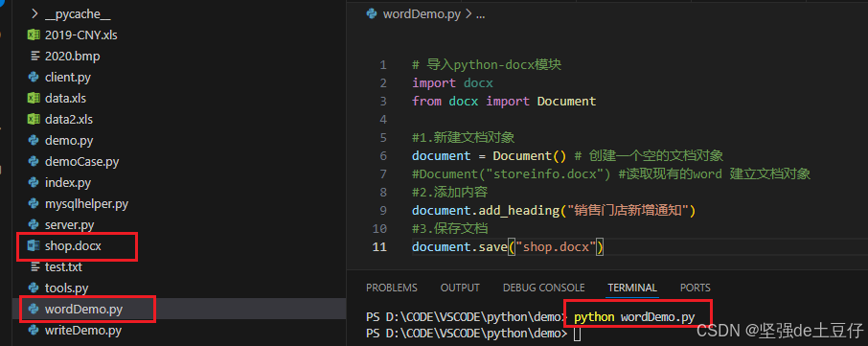Screen dimensions: 868x346
Task: Click the Excel icon beside data2.xls
Action: [34, 120]
